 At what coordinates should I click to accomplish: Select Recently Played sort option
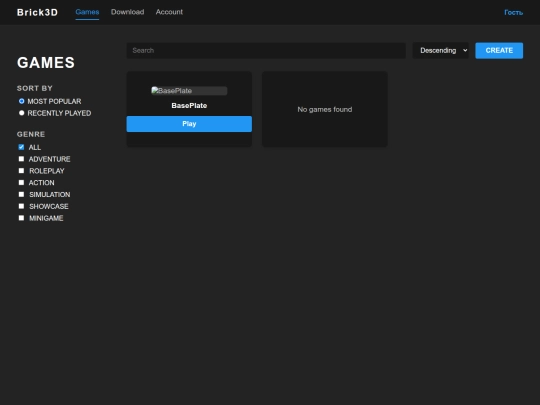point(22,113)
